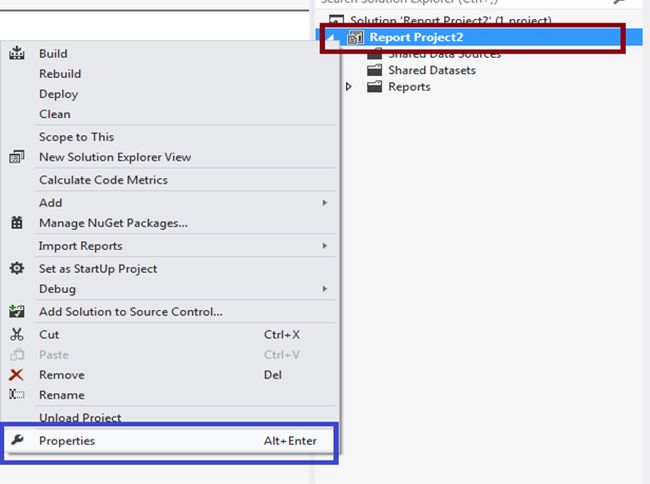Click the Cut scissors icon
This screenshot has width=650, height=484.
click(x=16, y=334)
